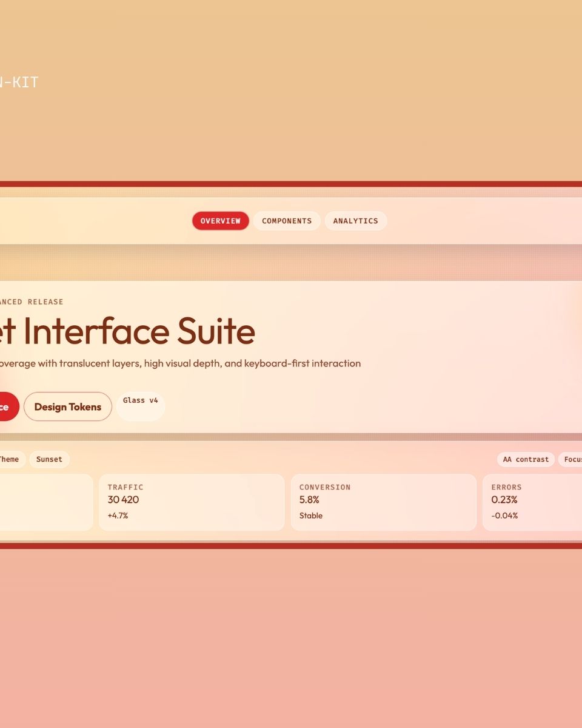This screenshot has height=728, width=582.
Task: Switch to the Analytics tab
Action: 356,221
